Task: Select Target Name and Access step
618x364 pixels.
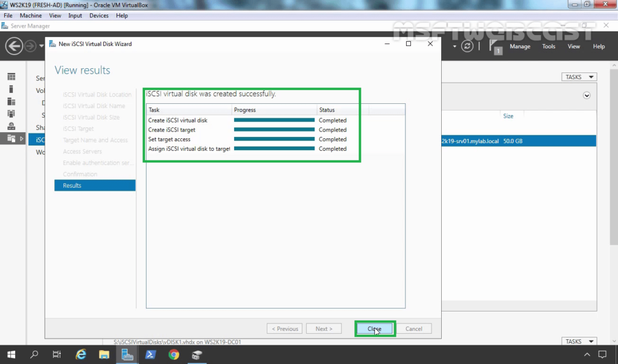Action: click(x=95, y=140)
